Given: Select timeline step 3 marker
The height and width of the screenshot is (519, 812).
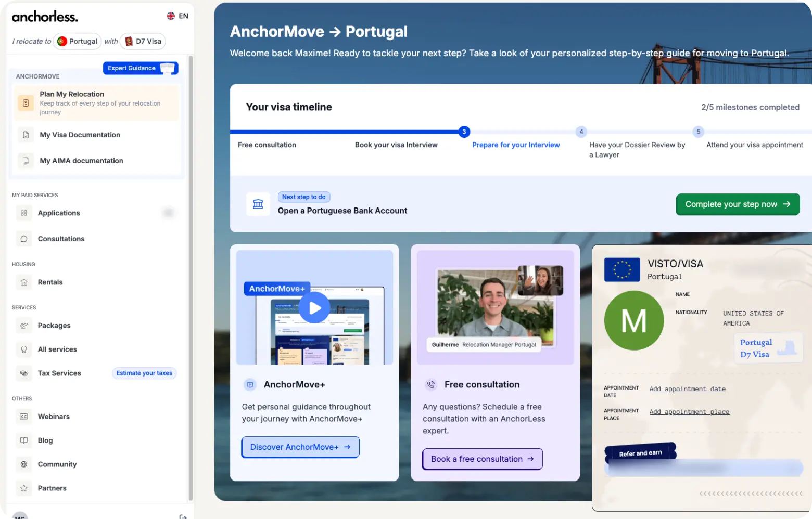Looking at the screenshot, I should tap(464, 132).
